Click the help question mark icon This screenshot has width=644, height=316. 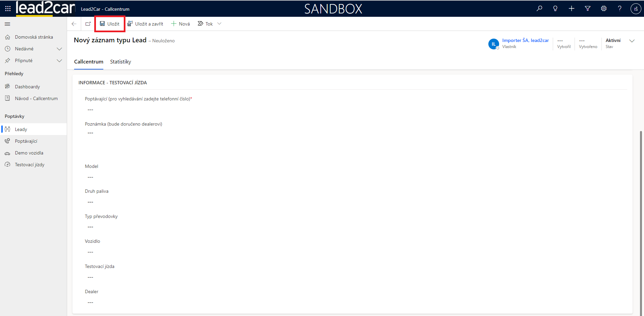pyautogui.click(x=620, y=9)
